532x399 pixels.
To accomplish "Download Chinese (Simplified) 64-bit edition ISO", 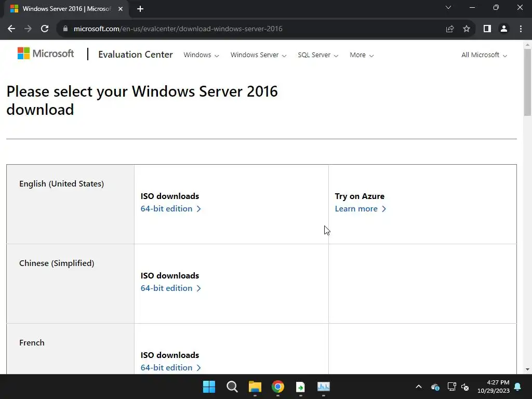I will [x=170, y=288].
